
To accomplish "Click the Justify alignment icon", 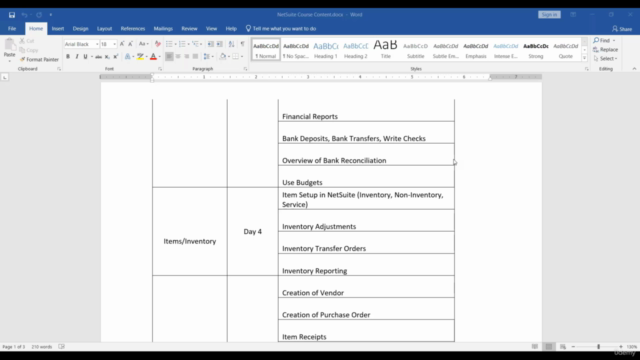I will point(195,57).
